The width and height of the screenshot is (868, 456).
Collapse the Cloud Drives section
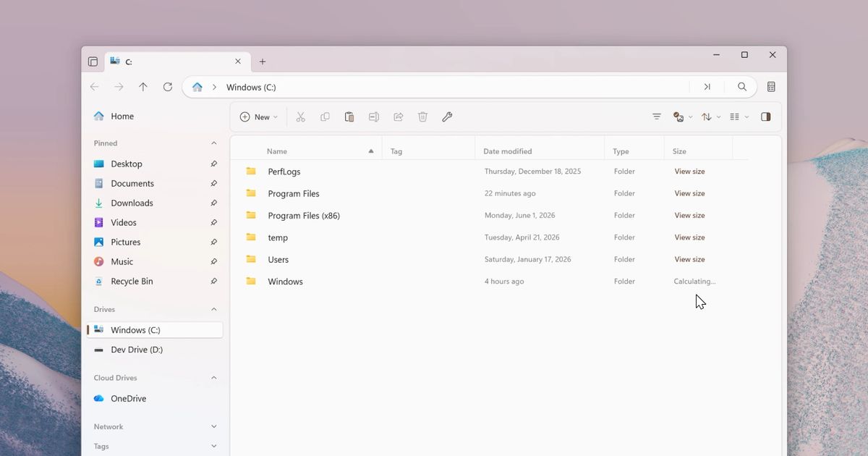point(214,378)
